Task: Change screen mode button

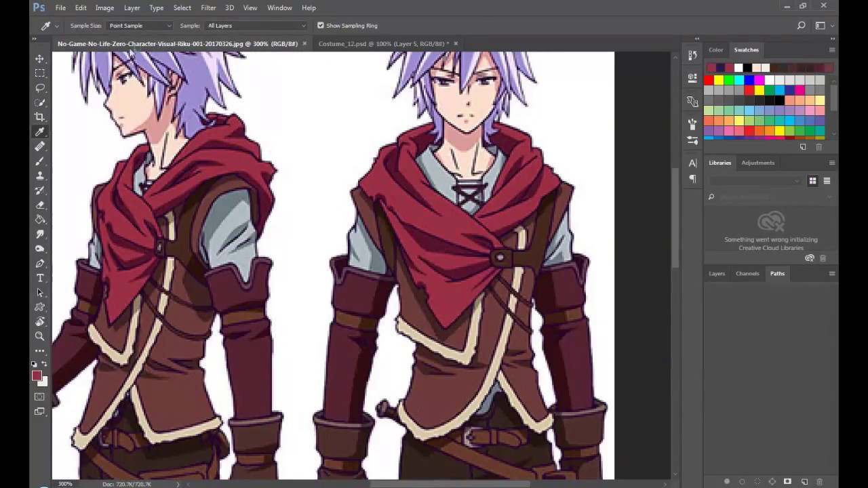Action: (39, 411)
